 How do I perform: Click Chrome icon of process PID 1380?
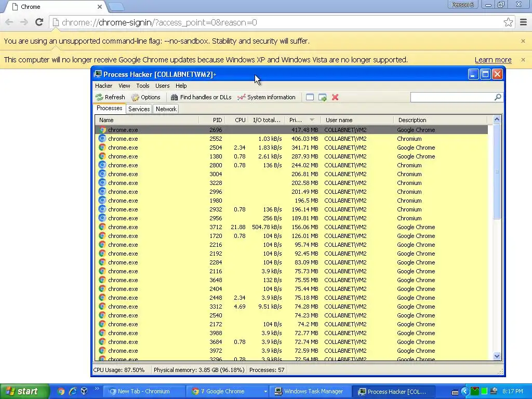(102, 156)
